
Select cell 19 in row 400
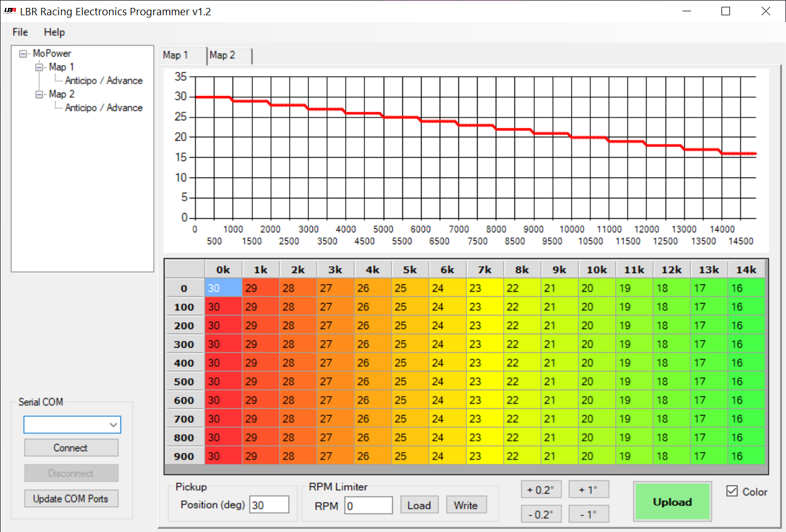point(634,363)
